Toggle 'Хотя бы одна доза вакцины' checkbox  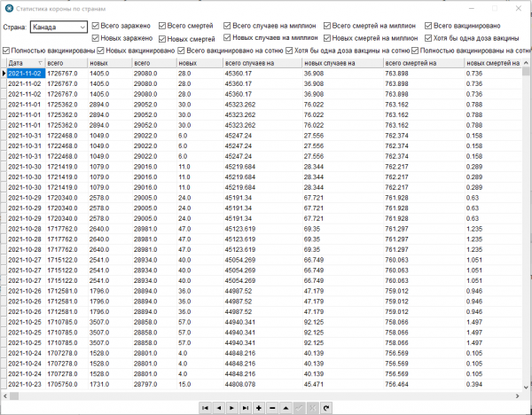tap(428, 39)
